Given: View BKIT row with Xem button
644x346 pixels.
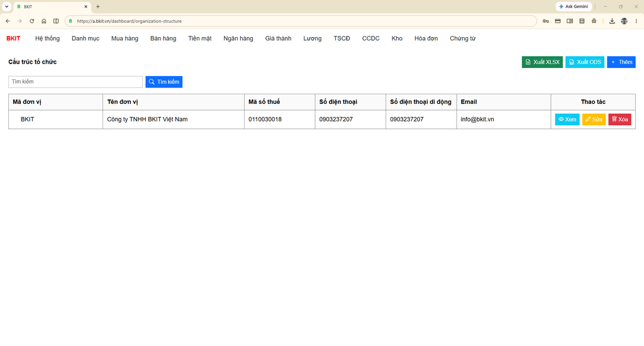Looking at the screenshot, I should (x=567, y=119).
